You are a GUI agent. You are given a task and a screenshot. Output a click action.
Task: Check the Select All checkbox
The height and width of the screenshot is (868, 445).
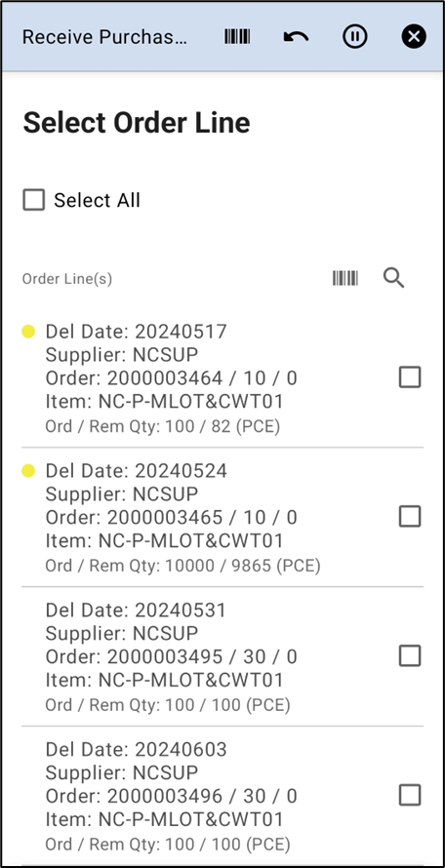point(34,200)
